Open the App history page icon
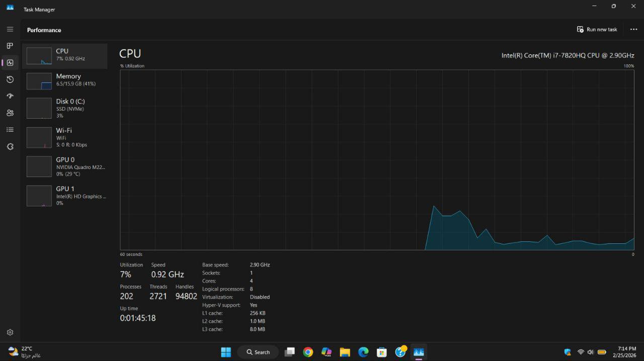The height and width of the screenshot is (361, 644). 10,79
